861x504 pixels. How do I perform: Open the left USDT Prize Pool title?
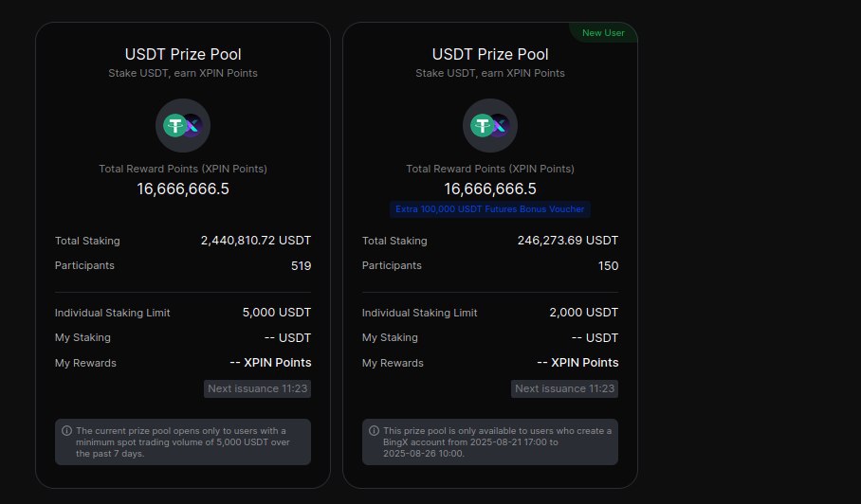click(x=183, y=54)
